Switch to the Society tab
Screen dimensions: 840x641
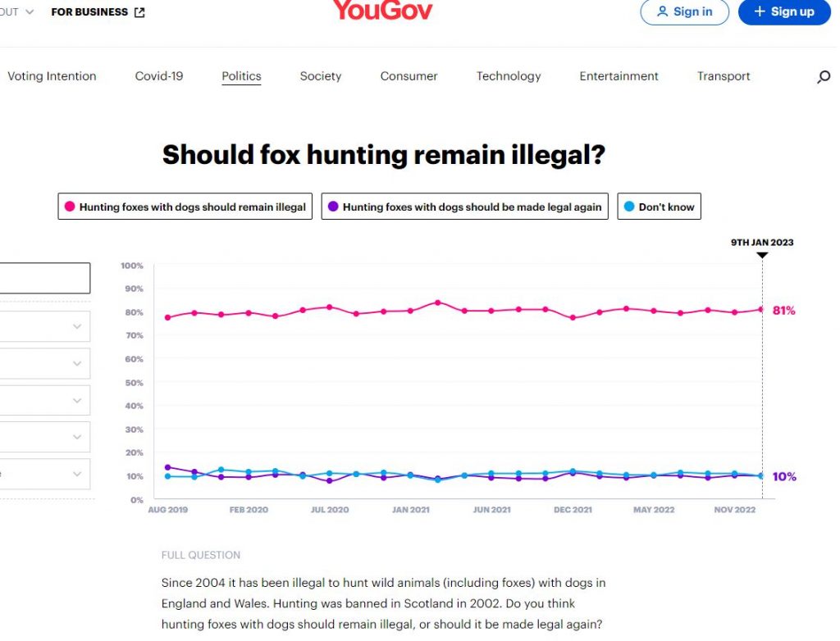320,75
